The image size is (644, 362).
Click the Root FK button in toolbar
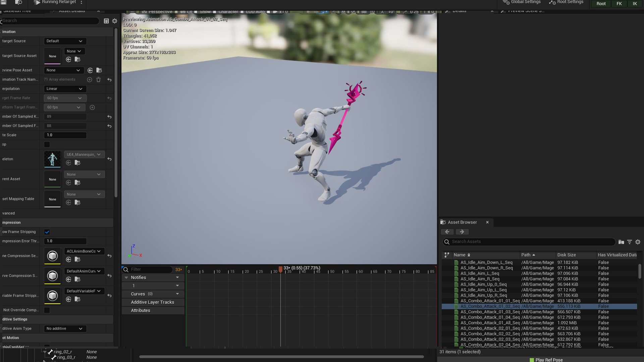pos(619,4)
